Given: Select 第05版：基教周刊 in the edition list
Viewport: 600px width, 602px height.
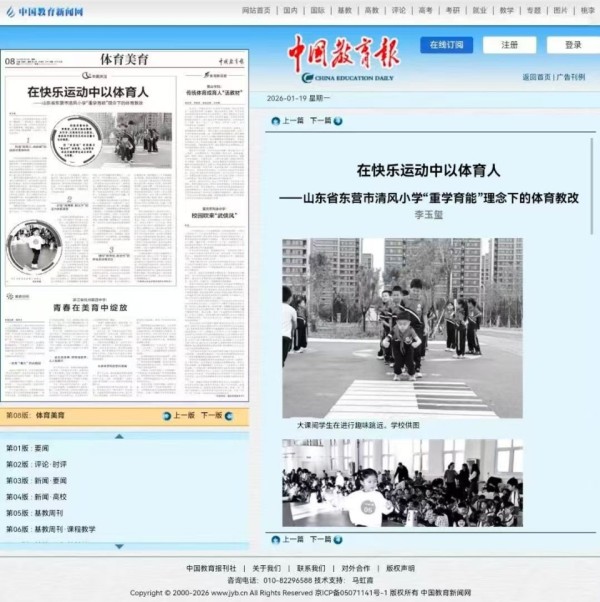Looking at the screenshot, I should click(35, 513).
